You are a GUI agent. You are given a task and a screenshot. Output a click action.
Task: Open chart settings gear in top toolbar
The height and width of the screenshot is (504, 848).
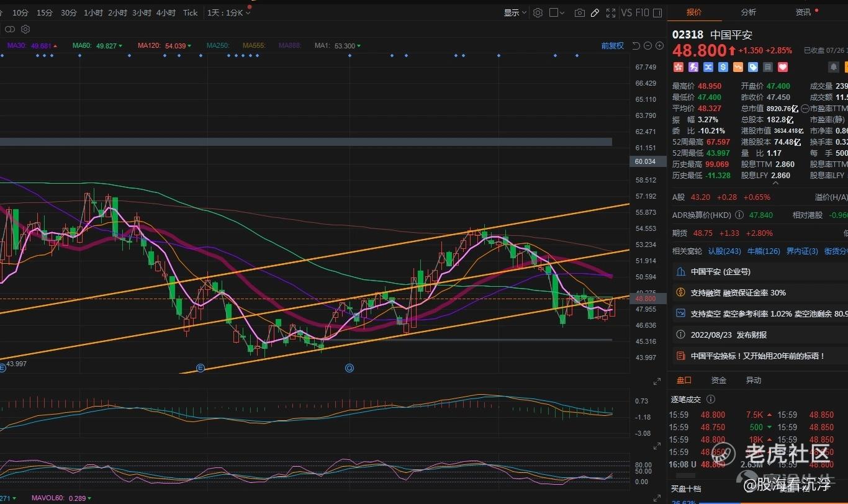[x=538, y=12]
